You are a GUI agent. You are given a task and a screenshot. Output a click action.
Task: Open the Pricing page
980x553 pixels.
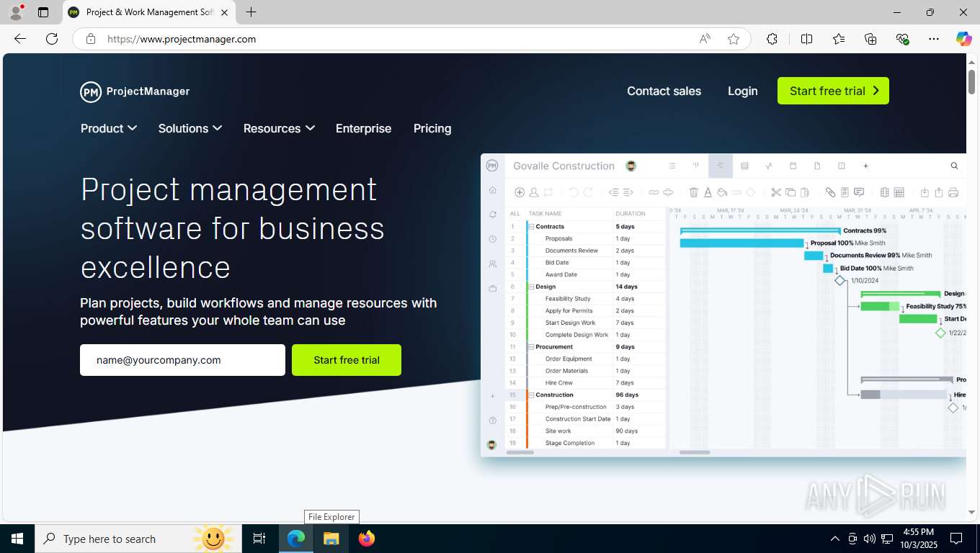coord(432,128)
